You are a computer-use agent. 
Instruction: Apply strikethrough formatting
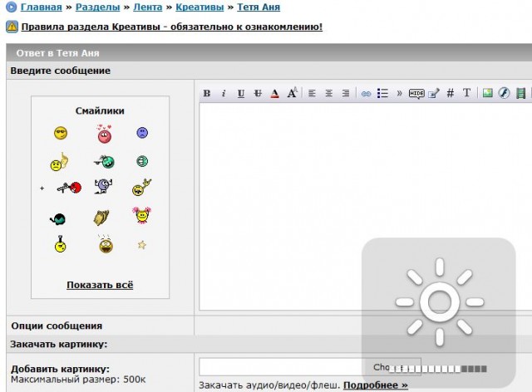[x=258, y=94]
